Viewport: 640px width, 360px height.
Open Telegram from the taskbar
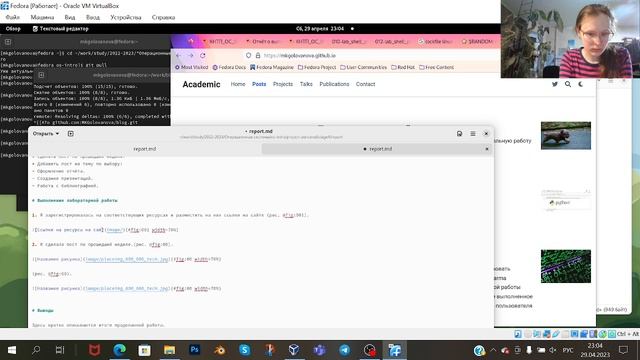click(344, 350)
